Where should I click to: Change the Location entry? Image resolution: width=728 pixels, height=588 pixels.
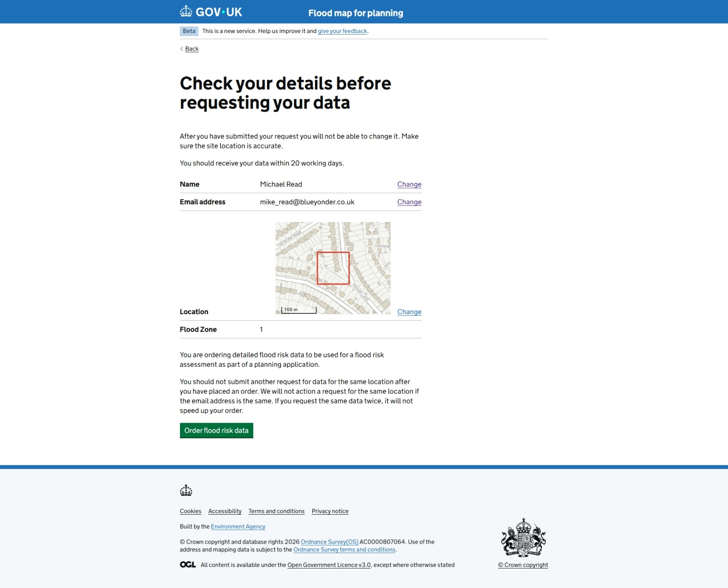pos(409,312)
